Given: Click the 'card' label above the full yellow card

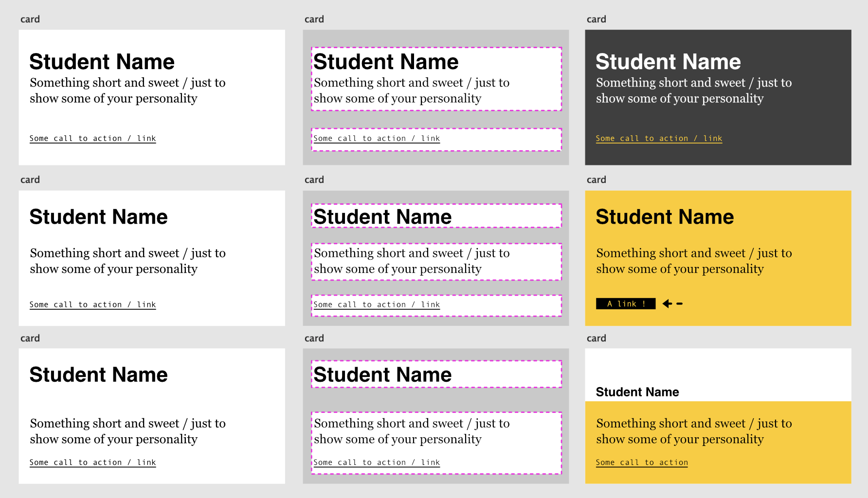Looking at the screenshot, I should click(597, 180).
